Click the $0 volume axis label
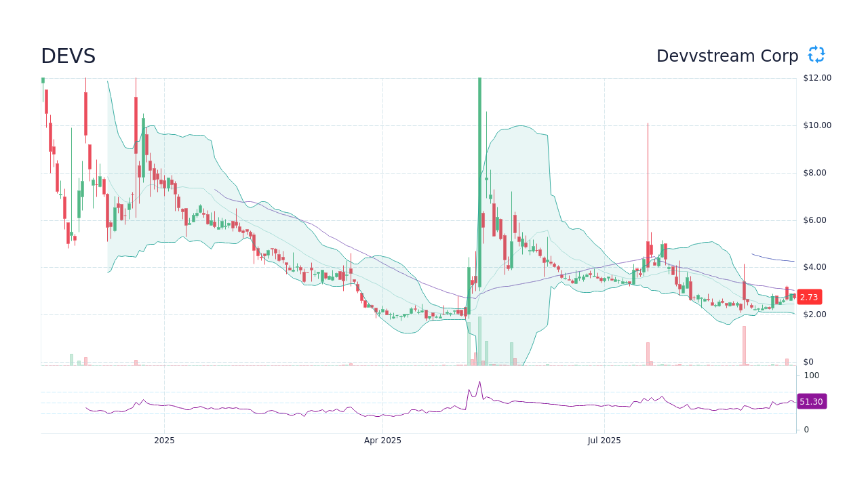 (808, 361)
